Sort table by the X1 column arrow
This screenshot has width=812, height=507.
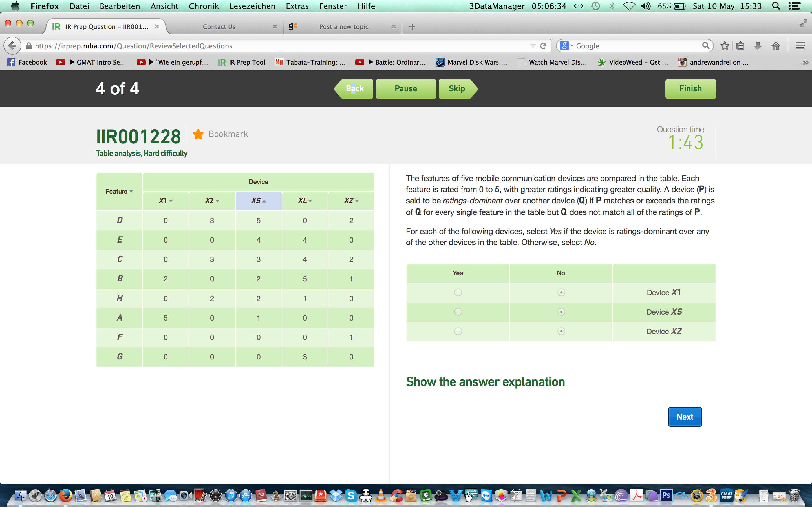pyautogui.click(x=171, y=201)
